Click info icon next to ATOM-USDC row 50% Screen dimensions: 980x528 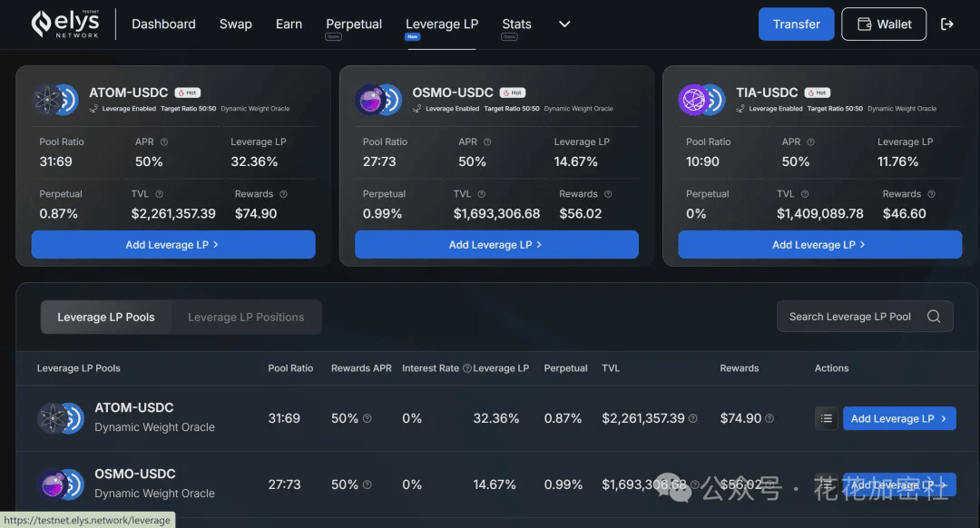[367, 418]
